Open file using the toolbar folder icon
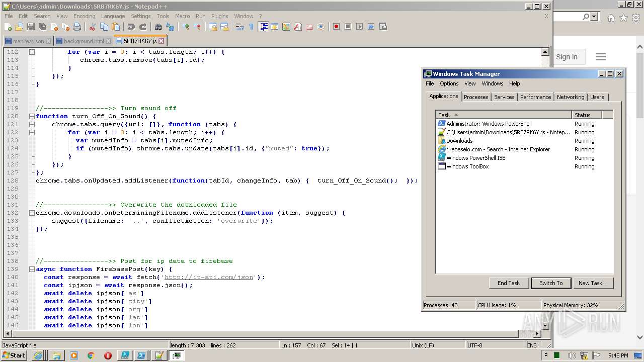644x362 pixels. [19, 27]
